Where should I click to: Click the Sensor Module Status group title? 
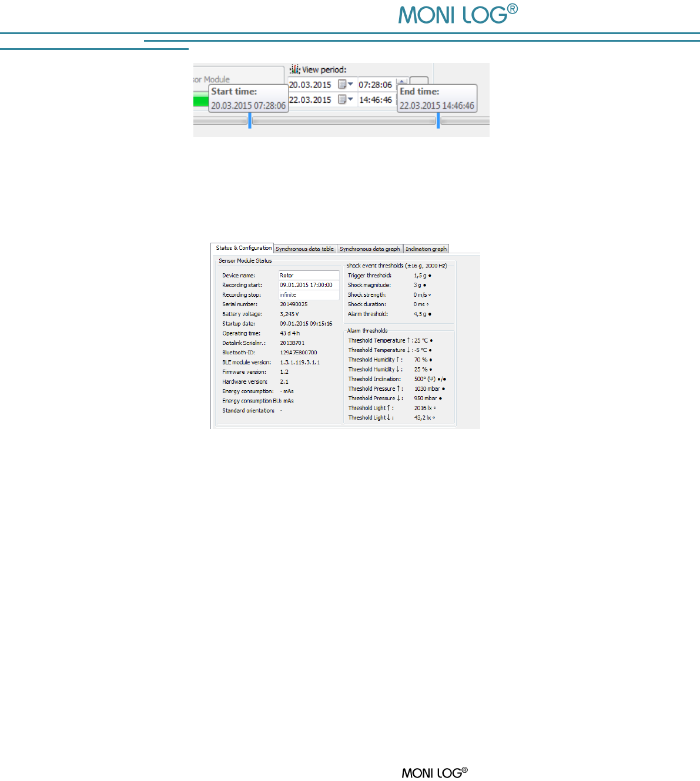tap(245, 260)
